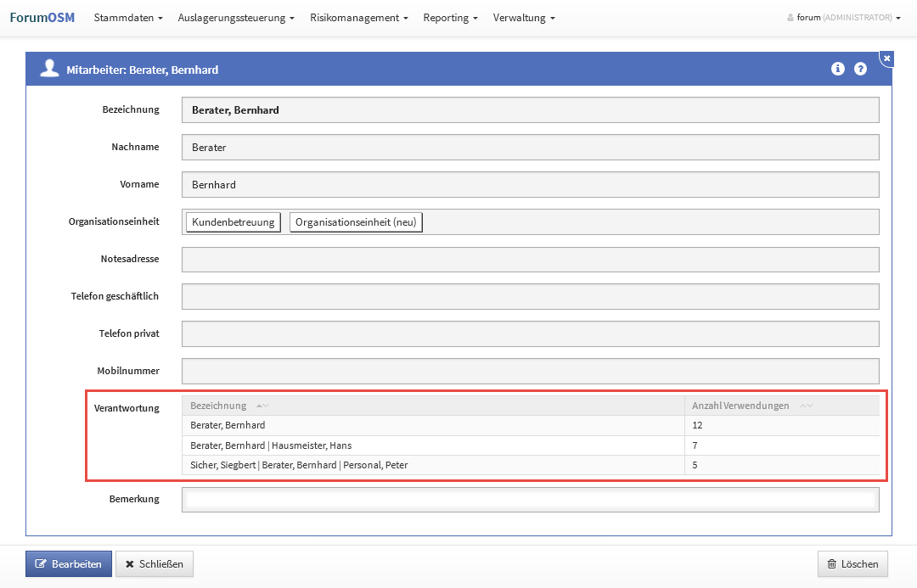The image size is (917, 588).
Task: Click the person icon beside Mitarbeiter title
Action: (x=50, y=69)
